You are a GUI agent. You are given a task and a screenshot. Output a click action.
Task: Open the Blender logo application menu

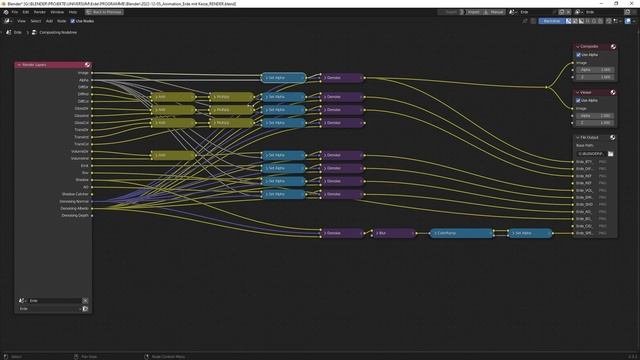(6, 12)
